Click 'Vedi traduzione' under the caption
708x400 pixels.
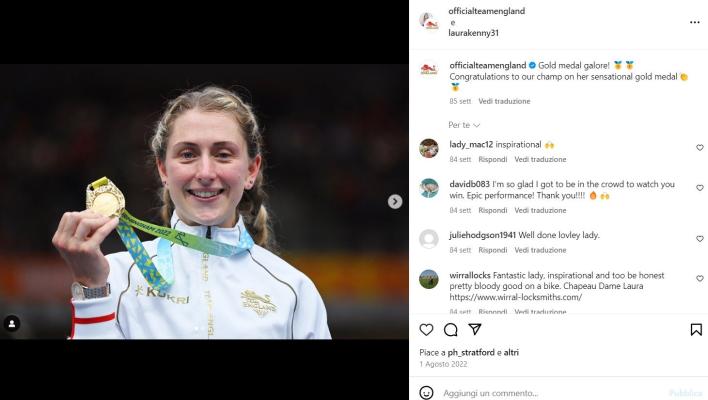[x=504, y=101]
